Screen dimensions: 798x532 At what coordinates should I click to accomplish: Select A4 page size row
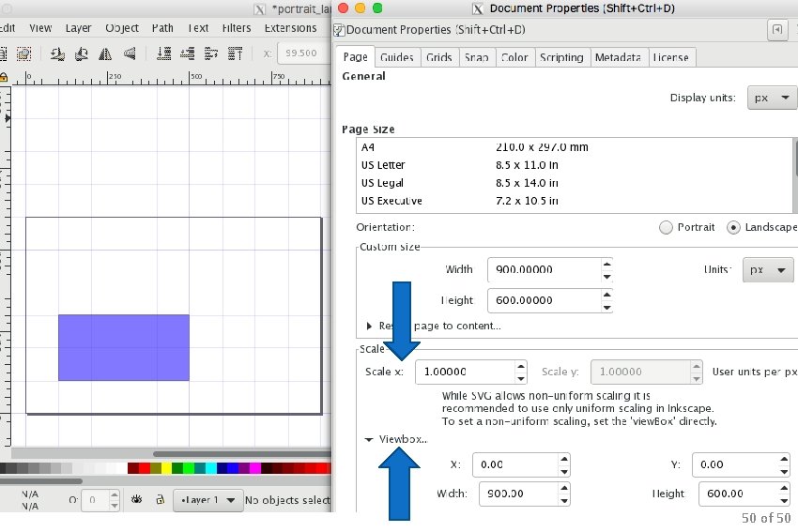[x=575, y=147]
